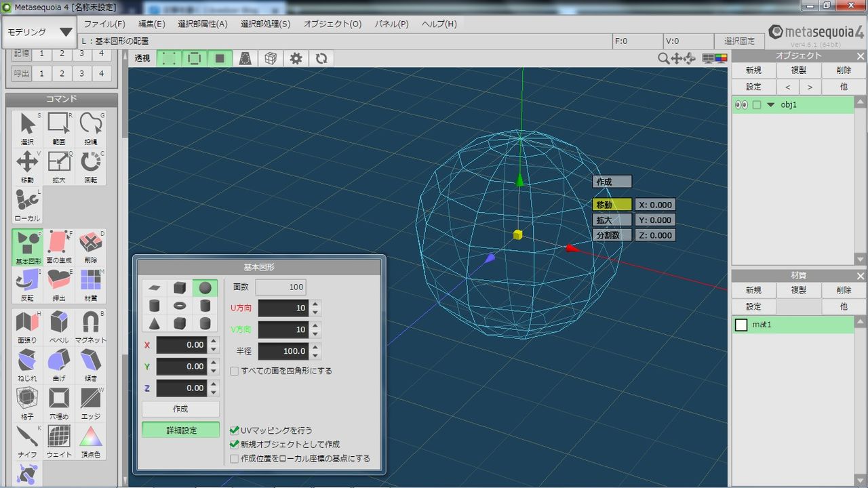Viewport: 868px width, 488px height.
Task: Choose the 削除 delete command icon
Action: coord(91,247)
